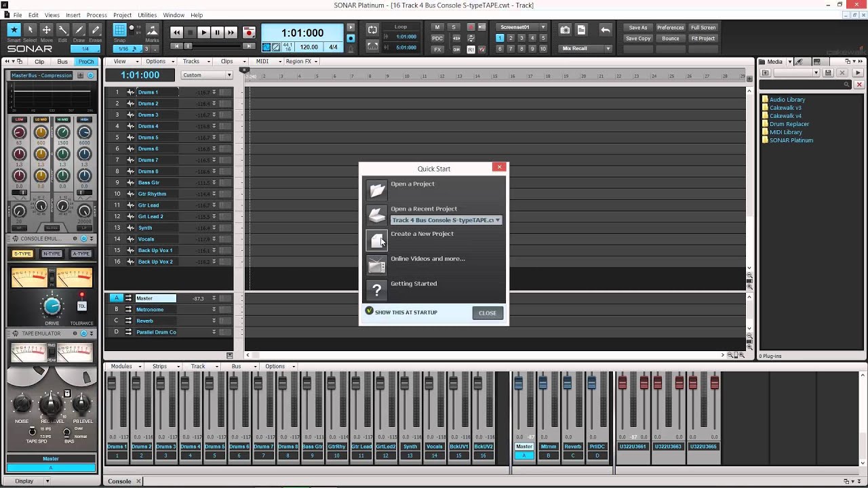The image size is (868, 488).
Task: Click the Drums 1 channel fader
Action: pos(112,384)
